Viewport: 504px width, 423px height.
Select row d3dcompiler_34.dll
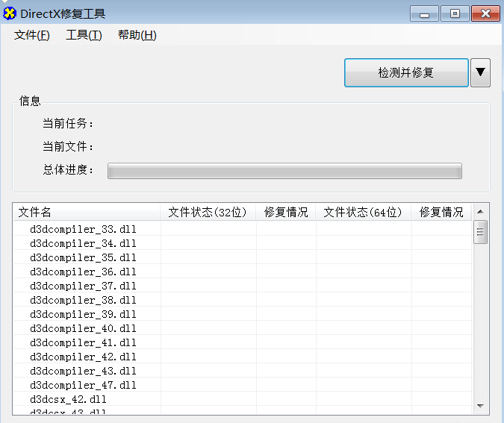pos(243,243)
